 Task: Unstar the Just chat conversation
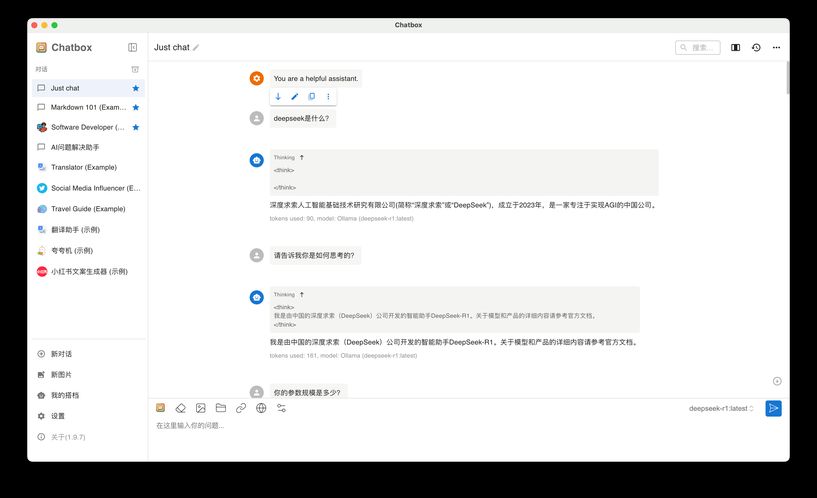(135, 88)
